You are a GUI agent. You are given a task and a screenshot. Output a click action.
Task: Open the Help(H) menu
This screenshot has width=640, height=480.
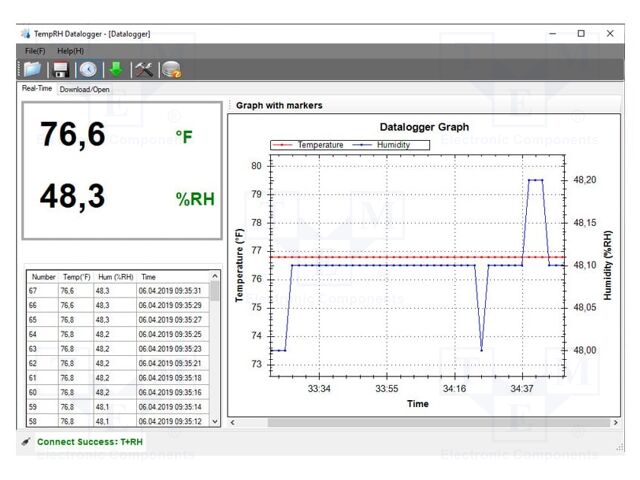coord(70,50)
